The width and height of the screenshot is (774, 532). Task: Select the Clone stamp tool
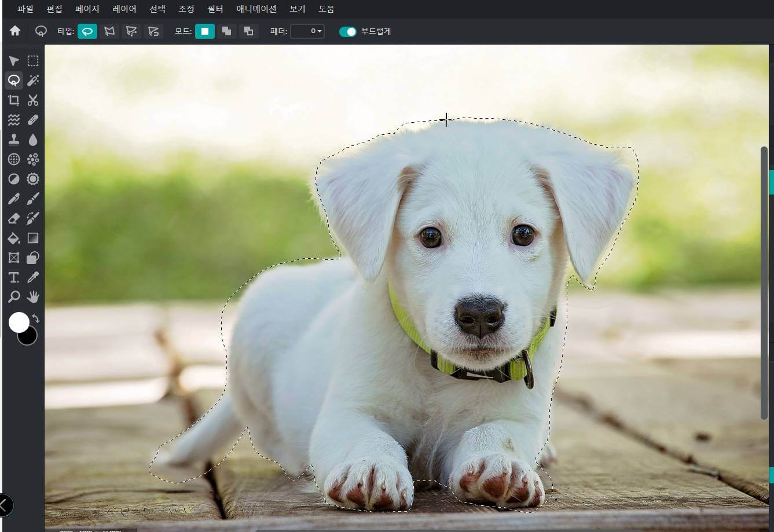[x=14, y=140]
